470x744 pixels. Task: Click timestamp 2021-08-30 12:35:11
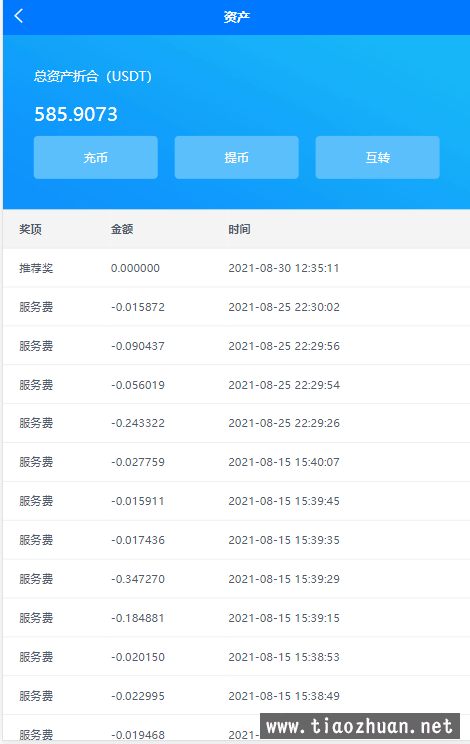(284, 268)
